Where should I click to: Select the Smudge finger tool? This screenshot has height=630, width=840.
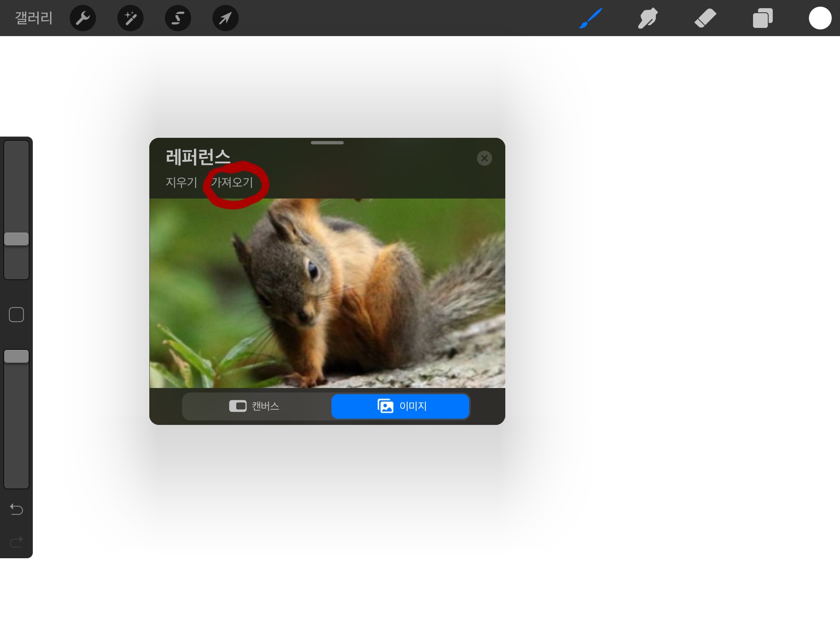[x=648, y=18]
